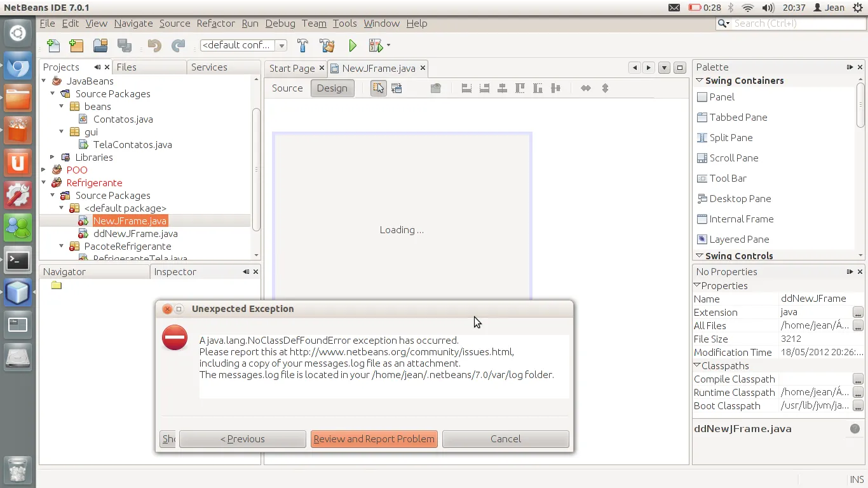The height and width of the screenshot is (488, 868).
Task: Open the Tools menu
Action: pyautogui.click(x=344, y=24)
